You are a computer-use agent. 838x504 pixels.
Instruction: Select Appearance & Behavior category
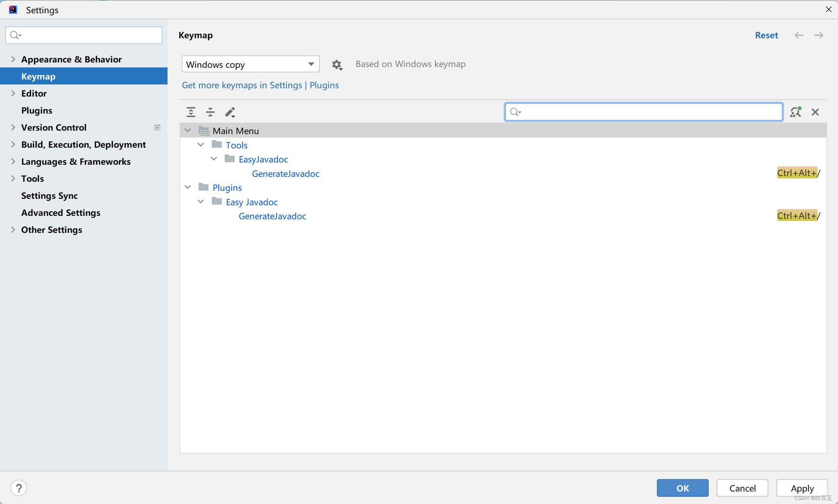point(71,59)
